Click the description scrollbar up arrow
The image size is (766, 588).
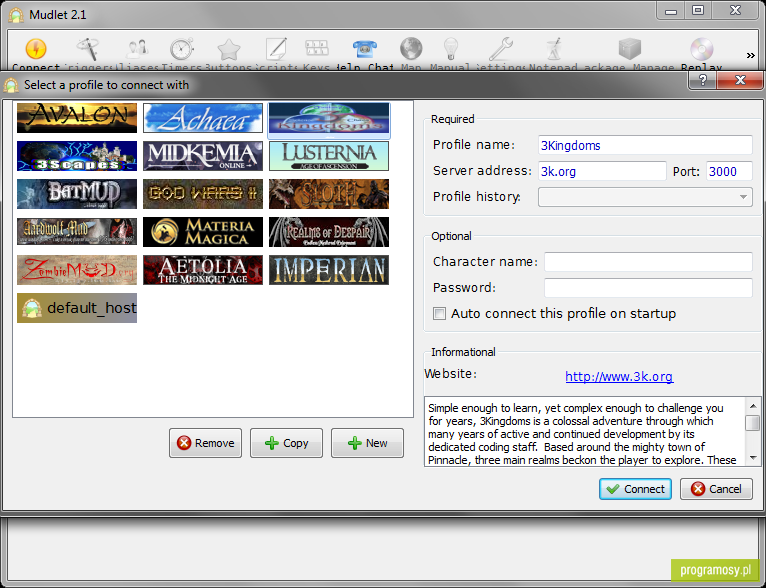753,406
